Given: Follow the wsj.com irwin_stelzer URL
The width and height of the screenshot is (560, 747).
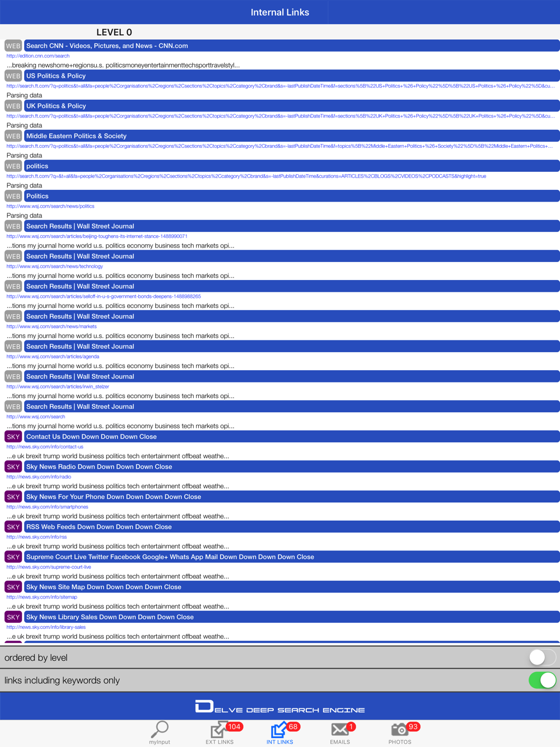Looking at the screenshot, I should (58, 386).
